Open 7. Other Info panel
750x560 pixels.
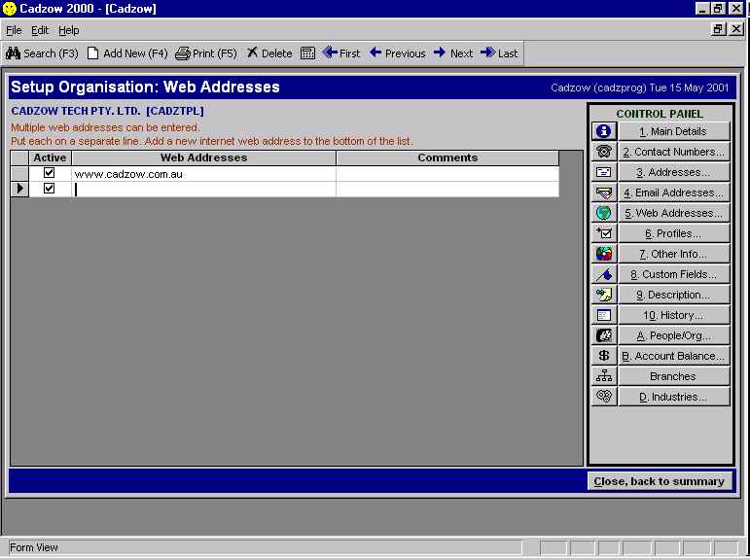[673, 254]
